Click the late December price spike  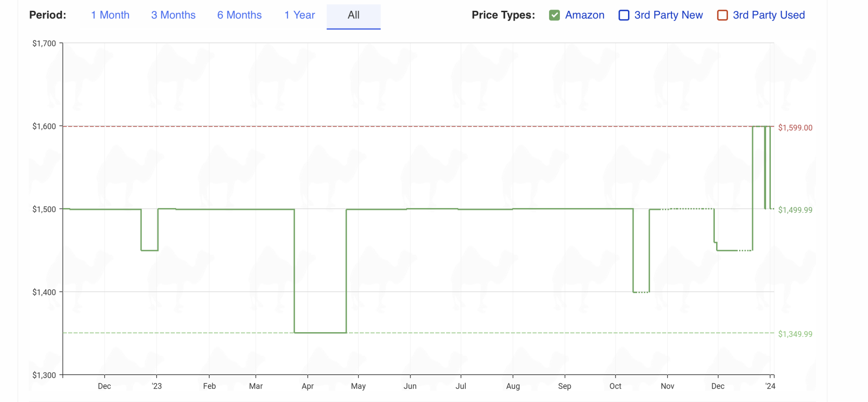pos(758,127)
